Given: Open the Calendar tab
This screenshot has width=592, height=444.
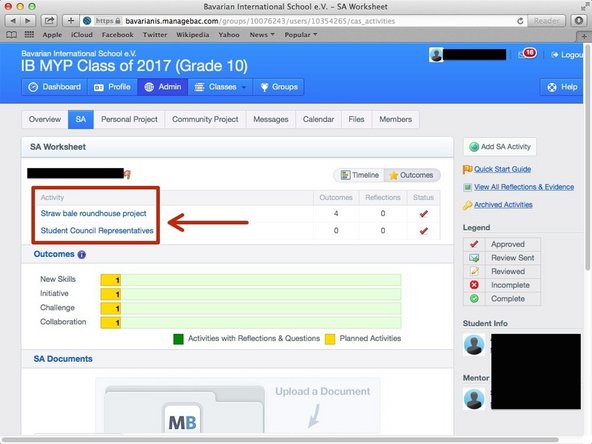Looking at the screenshot, I should coord(318,119).
